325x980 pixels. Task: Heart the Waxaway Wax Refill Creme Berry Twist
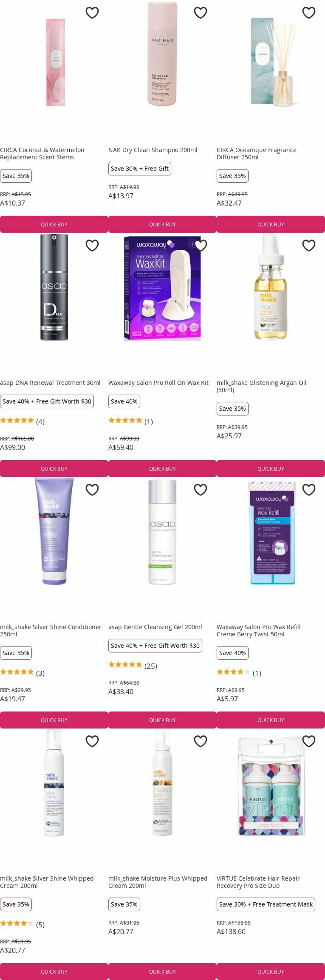tap(309, 490)
